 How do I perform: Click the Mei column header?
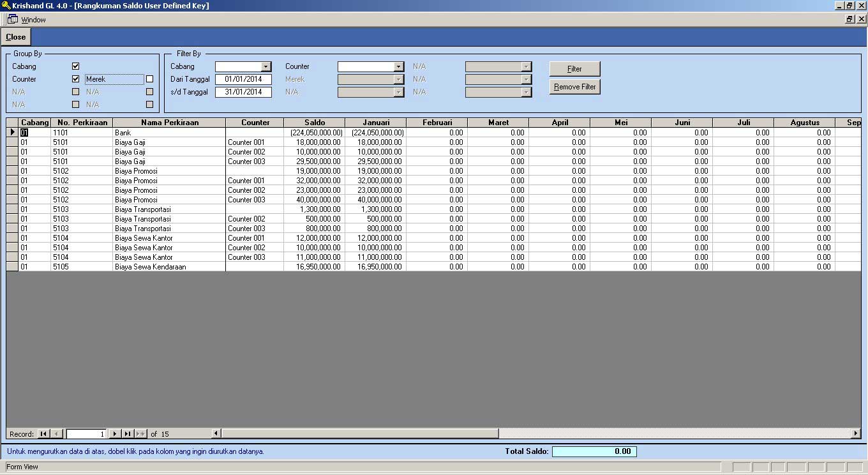(621, 123)
